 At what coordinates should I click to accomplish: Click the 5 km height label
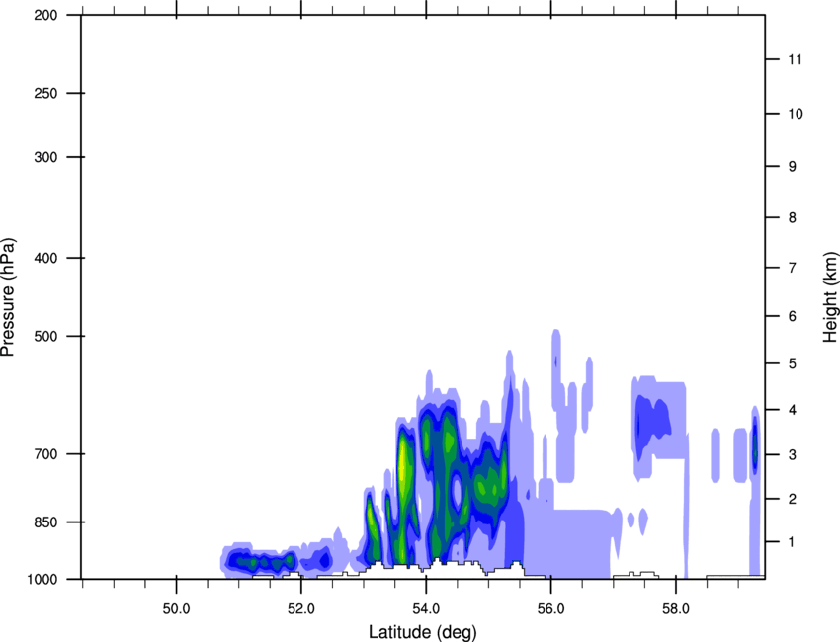point(793,363)
